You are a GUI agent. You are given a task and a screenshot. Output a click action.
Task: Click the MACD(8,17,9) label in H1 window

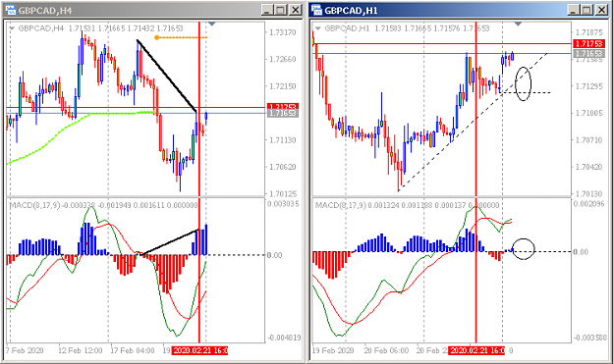pyautogui.click(x=341, y=205)
